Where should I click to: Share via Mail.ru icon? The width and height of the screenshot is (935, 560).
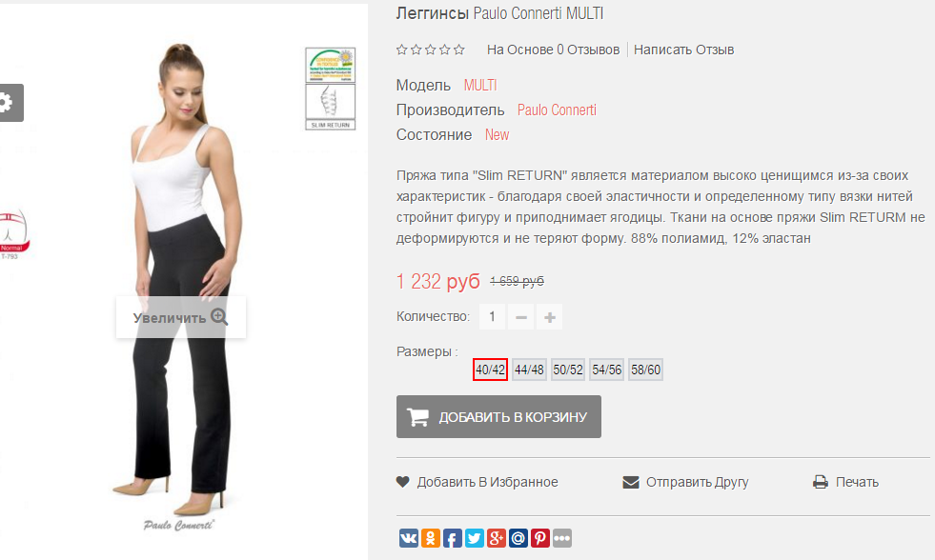[x=518, y=538]
